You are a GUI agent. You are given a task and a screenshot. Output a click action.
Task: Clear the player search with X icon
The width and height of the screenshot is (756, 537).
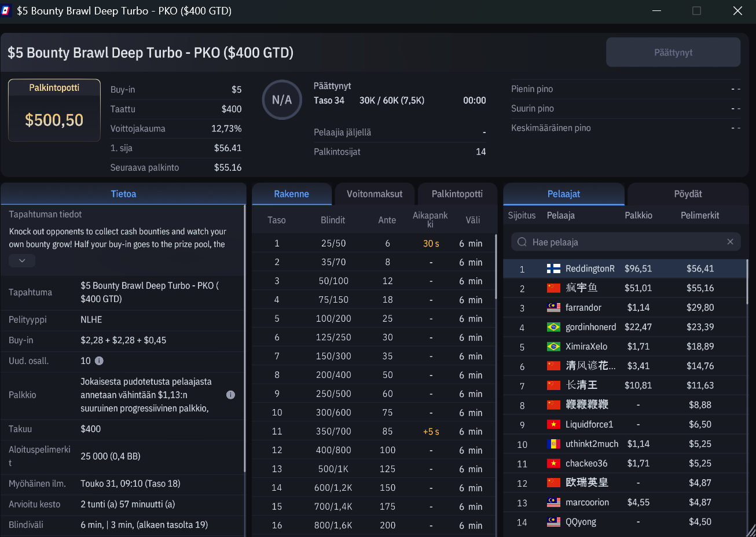tap(730, 242)
